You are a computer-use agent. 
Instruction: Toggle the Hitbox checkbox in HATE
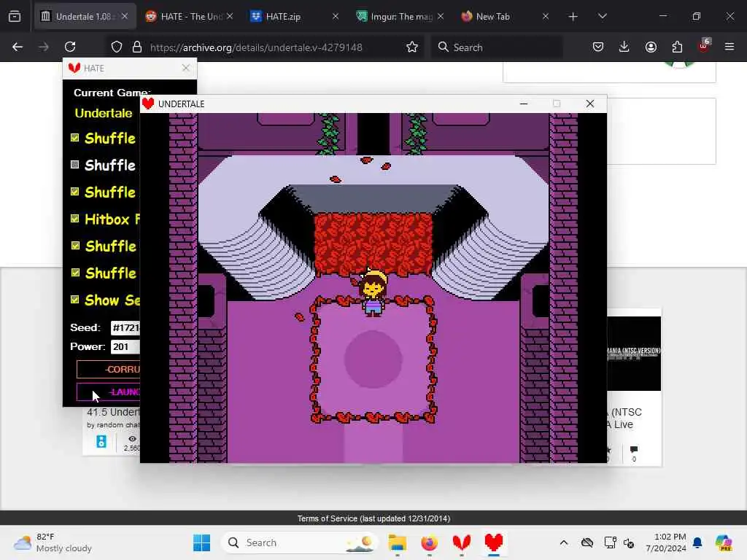[75, 219]
